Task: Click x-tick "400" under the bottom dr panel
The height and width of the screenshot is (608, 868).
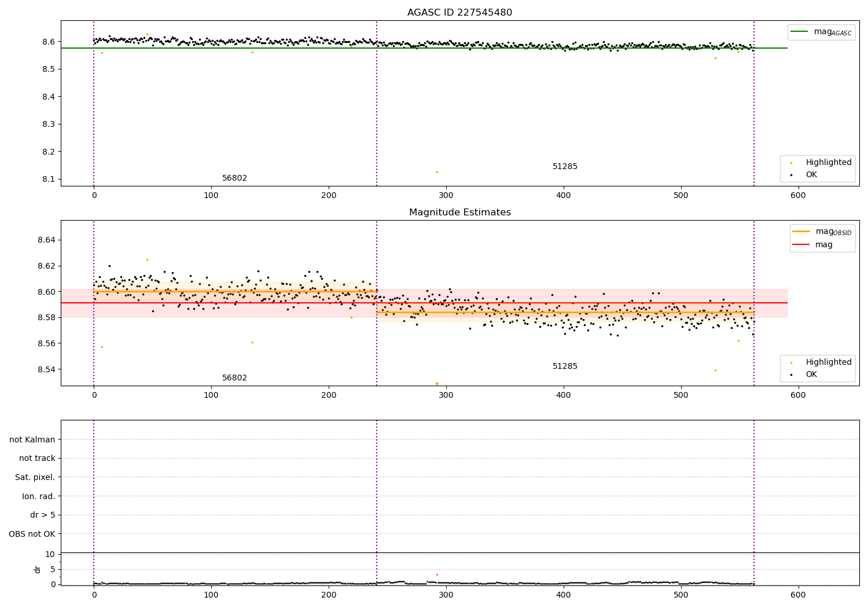Action: [563, 595]
